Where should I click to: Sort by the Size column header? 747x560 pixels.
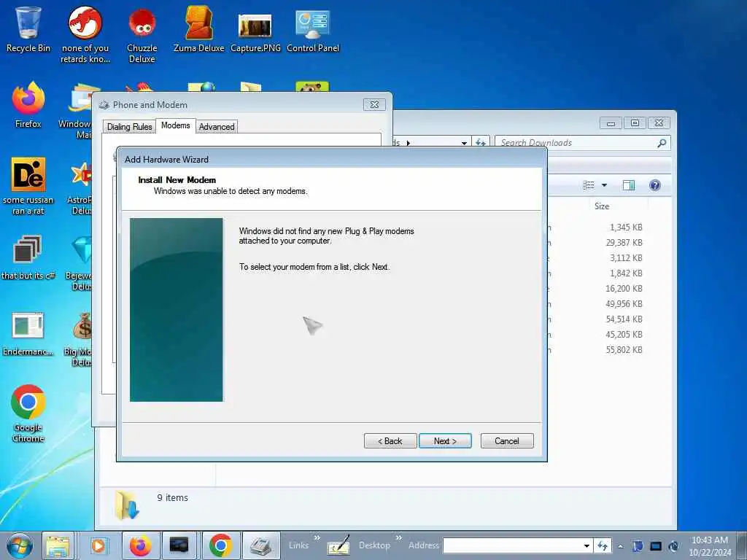click(x=602, y=206)
